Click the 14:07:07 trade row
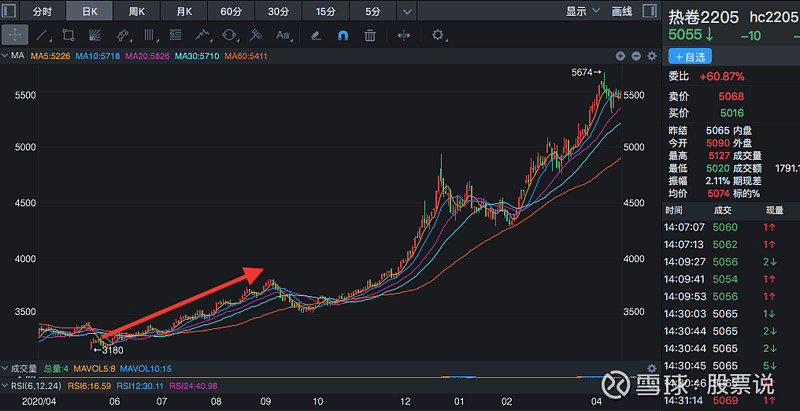 (731, 227)
